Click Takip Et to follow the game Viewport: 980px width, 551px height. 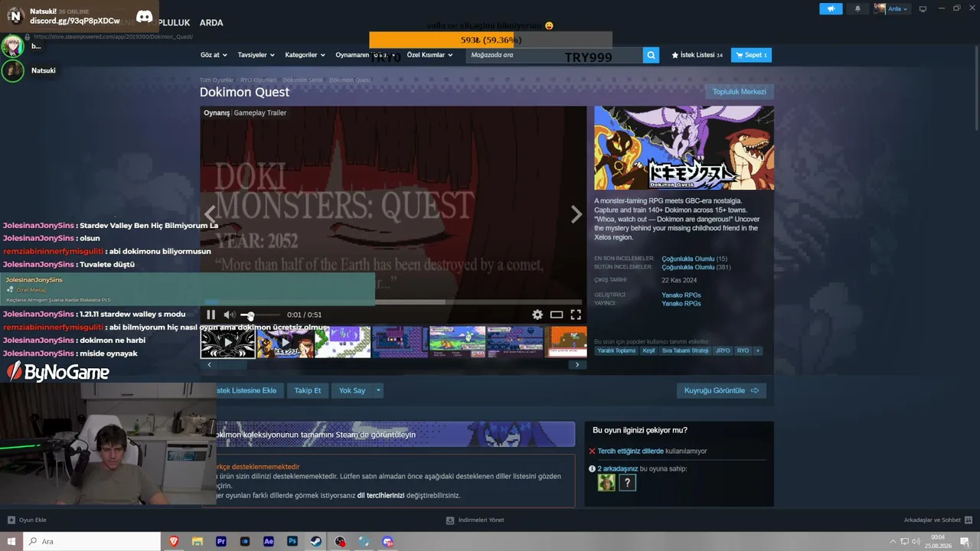coord(308,390)
